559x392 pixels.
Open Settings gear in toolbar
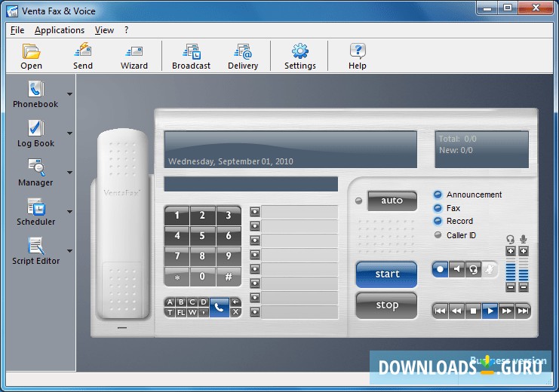pos(300,57)
